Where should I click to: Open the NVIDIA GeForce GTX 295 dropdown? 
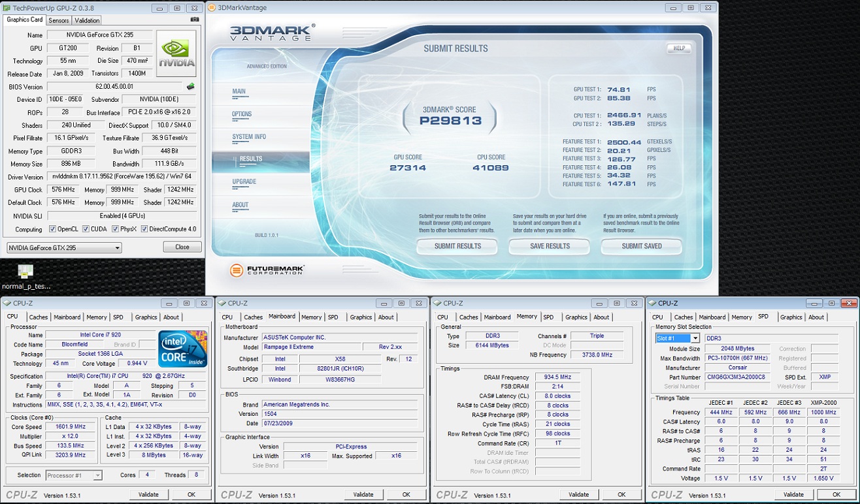tap(64, 247)
